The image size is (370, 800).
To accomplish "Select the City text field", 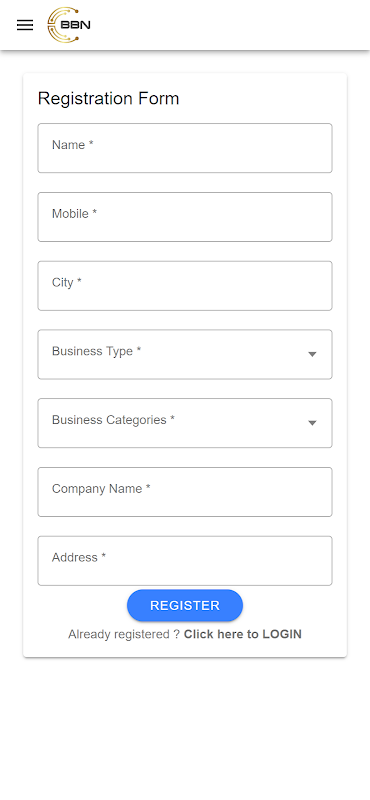I will point(185,286).
